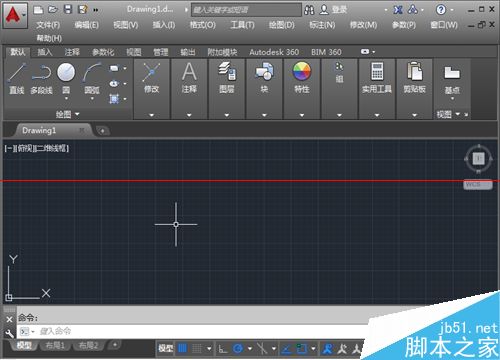Open the 格式(O) menu
Image resolution: width=500 pixels, height=360 pixels.
click(203, 25)
